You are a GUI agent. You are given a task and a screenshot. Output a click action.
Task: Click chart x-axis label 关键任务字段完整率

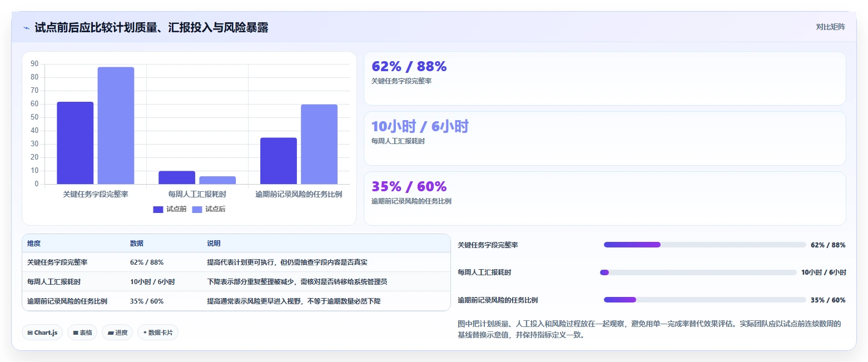pos(96,195)
